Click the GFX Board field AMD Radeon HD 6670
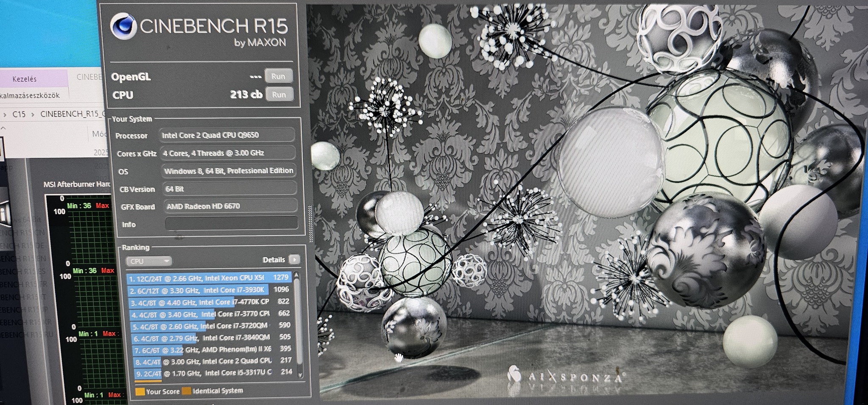This screenshot has height=405, width=868. (x=231, y=206)
